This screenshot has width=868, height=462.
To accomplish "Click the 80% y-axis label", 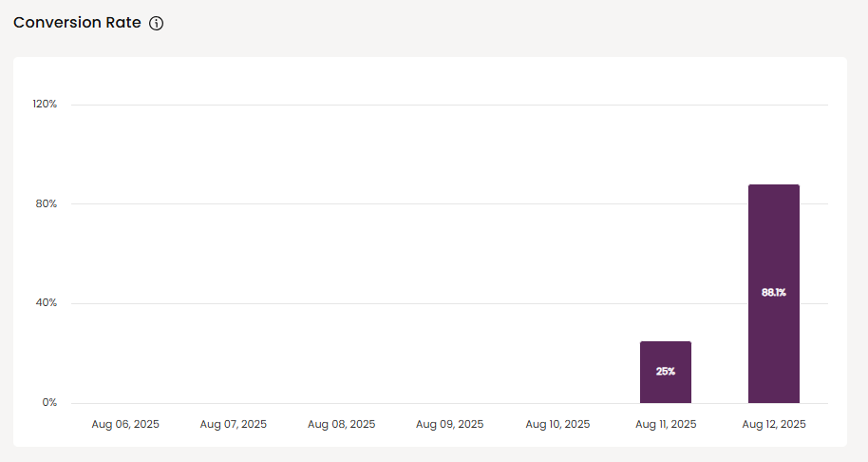I will click(x=47, y=203).
